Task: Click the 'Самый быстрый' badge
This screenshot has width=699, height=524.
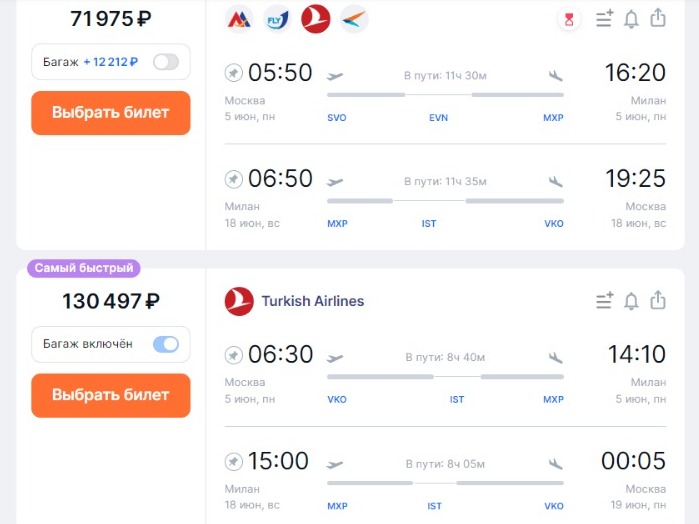Action: [x=85, y=268]
